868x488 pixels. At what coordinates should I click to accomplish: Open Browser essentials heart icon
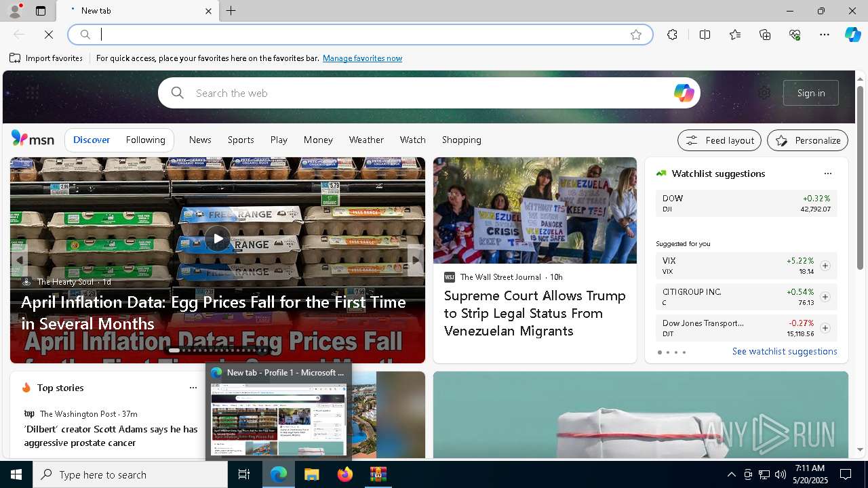tap(795, 35)
